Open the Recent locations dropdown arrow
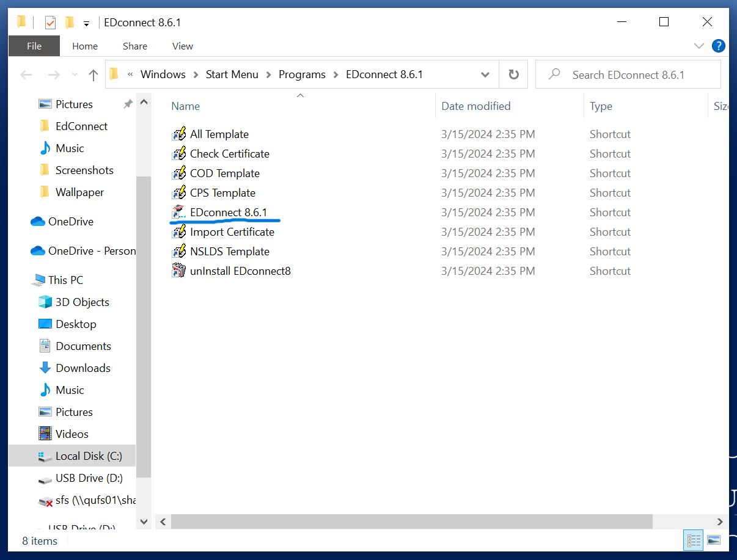The image size is (737, 560). coord(75,75)
